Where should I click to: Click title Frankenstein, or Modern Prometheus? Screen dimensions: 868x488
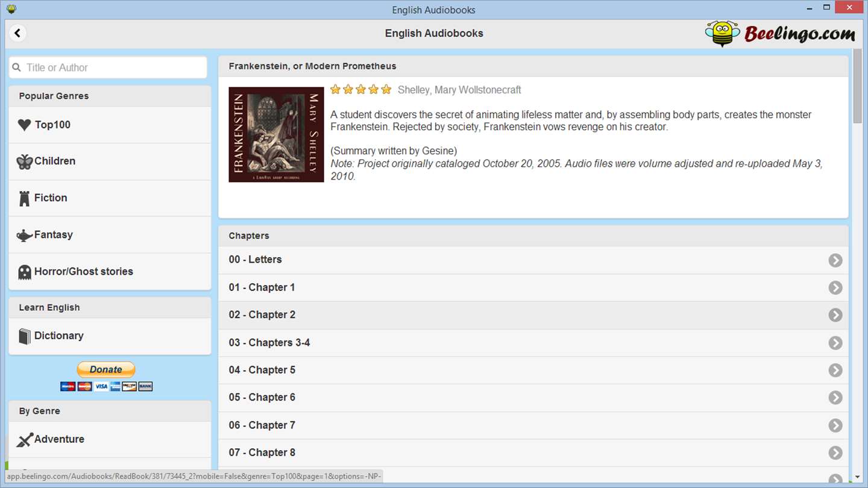click(x=312, y=66)
